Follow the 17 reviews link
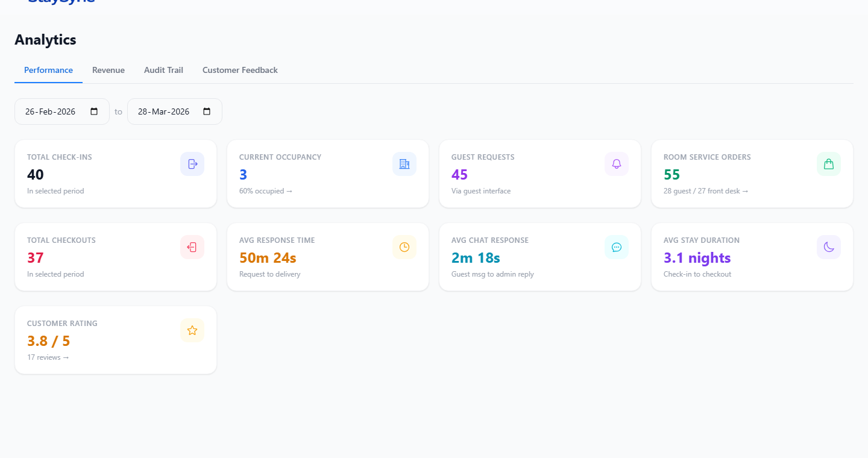This screenshot has width=868, height=458. 48,357
